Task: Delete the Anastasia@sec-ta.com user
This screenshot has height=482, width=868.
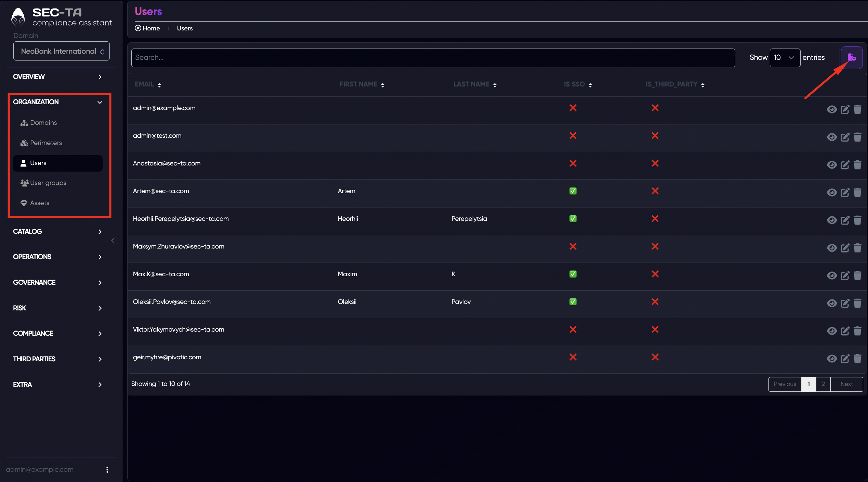Action: pyautogui.click(x=857, y=165)
